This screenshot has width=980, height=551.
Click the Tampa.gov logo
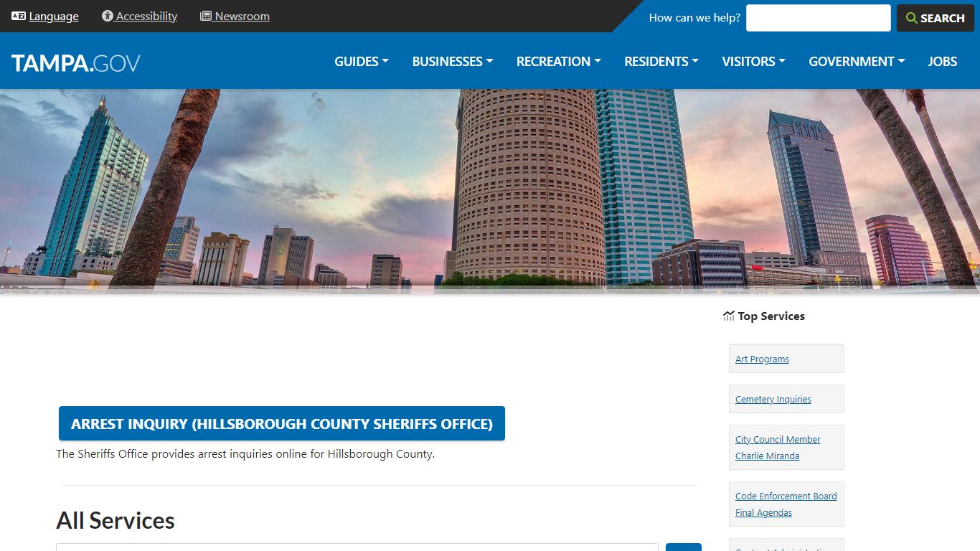(x=76, y=63)
